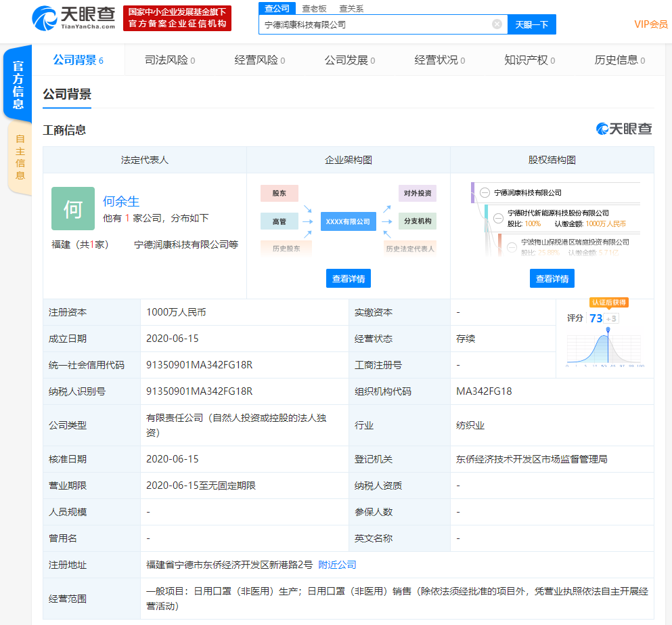The width and height of the screenshot is (672, 625).
Task: Click the green 何 avatar icon
Action: (x=72, y=209)
